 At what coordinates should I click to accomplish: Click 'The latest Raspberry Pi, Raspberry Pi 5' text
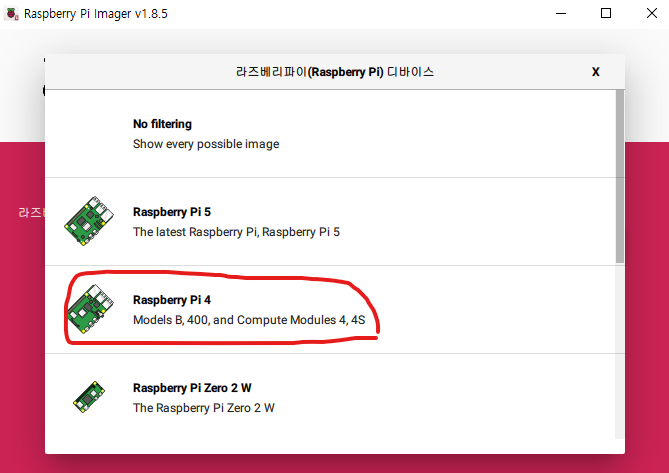point(236,232)
